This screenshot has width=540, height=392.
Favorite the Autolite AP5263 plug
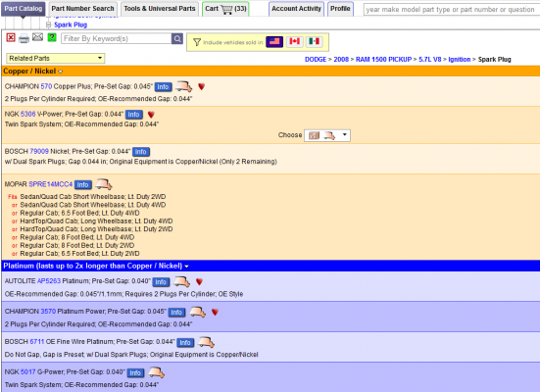(x=199, y=282)
